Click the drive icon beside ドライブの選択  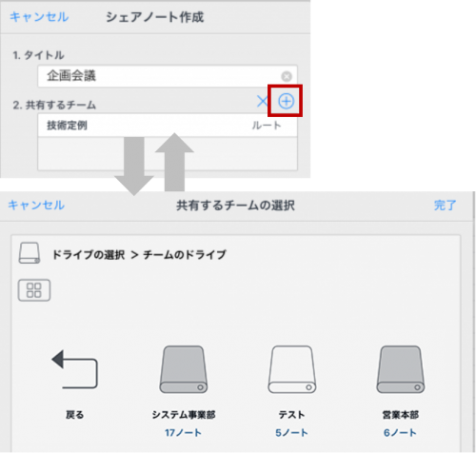click(30, 253)
